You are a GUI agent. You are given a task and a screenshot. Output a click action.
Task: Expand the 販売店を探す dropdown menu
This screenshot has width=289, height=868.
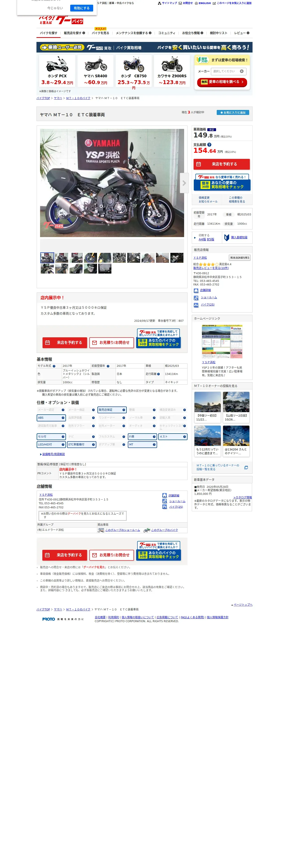(74, 33)
